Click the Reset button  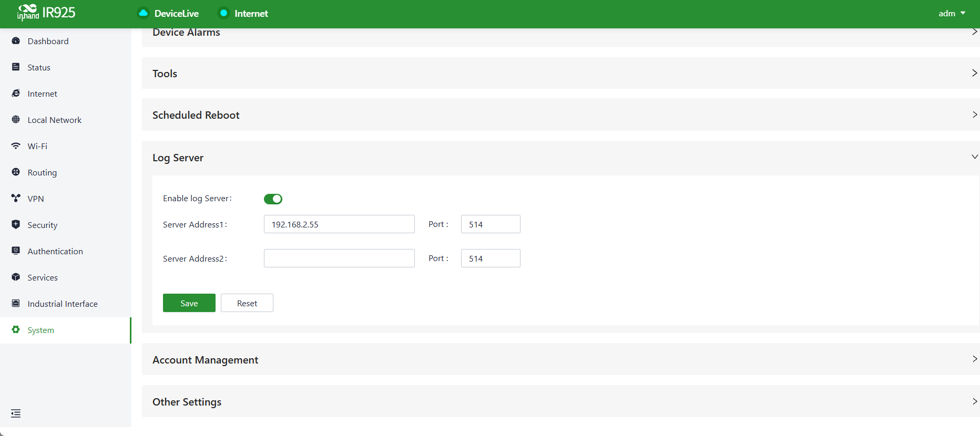(x=247, y=303)
